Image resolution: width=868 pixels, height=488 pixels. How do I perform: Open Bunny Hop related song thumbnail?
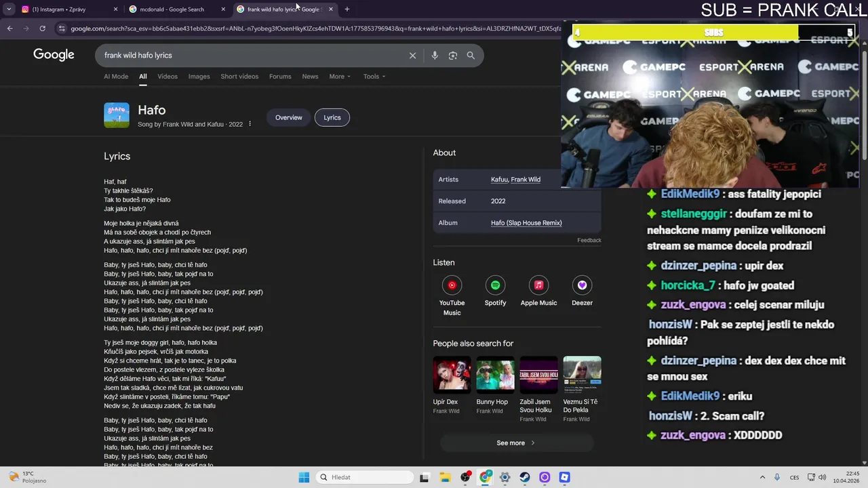pos(495,373)
